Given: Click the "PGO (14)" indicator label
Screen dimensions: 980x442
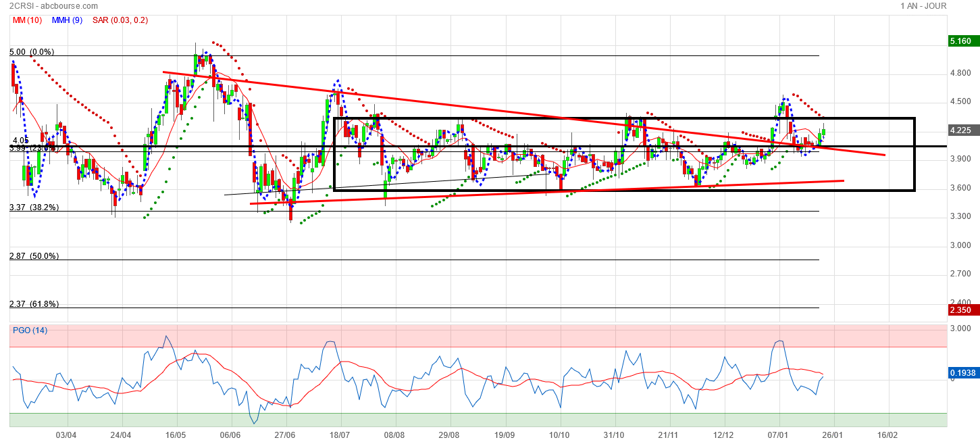Looking at the screenshot, I should click(30, 330).
